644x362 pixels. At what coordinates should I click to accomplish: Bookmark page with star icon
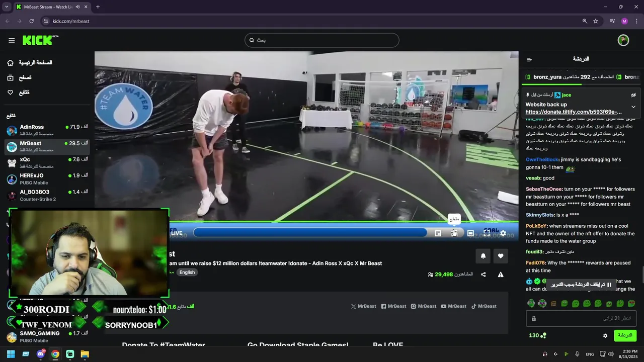[596, 21]
